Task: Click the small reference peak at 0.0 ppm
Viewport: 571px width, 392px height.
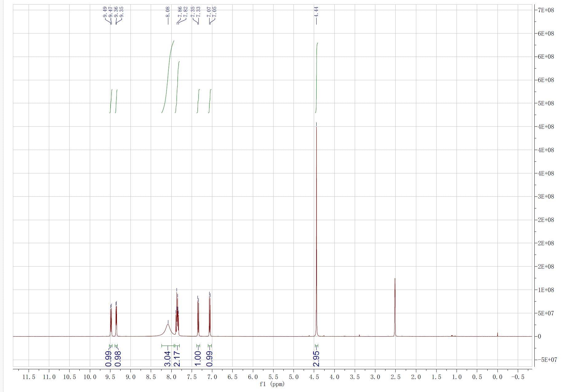Action: 497,335
